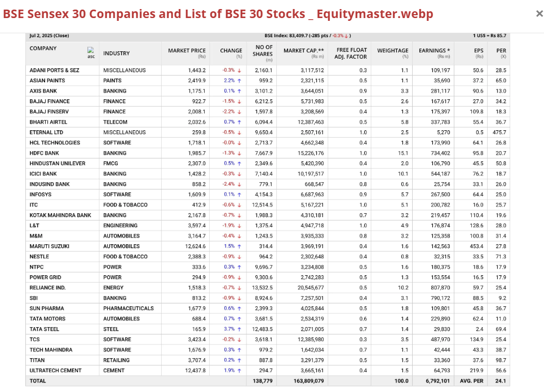Click TECH MAHINDRA company name

(x=51, y=350)
